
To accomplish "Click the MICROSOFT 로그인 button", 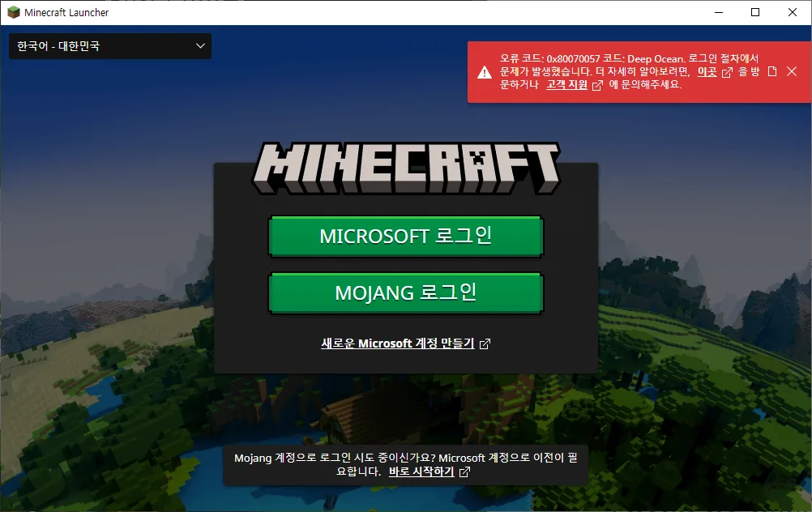I will [x=405, y=237].
